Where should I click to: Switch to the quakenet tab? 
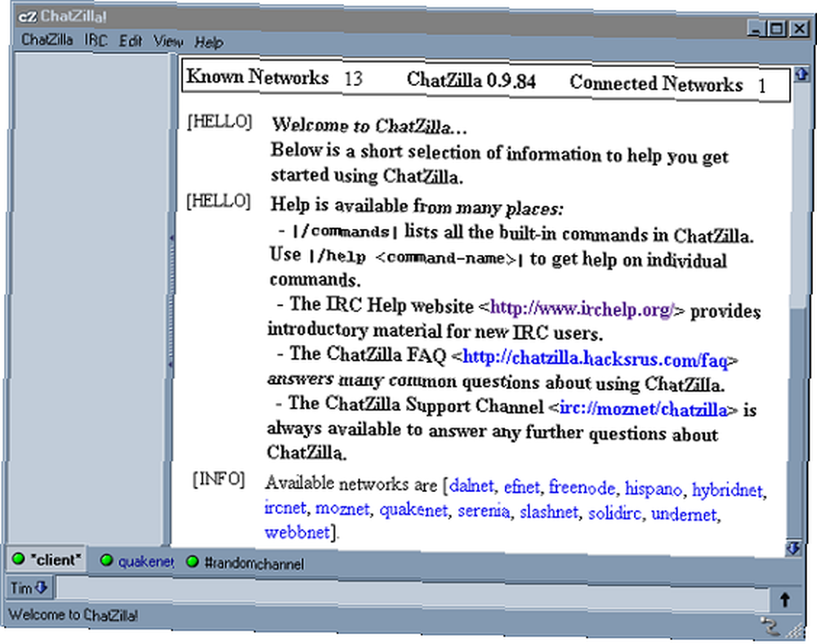[x=137, y=561]
